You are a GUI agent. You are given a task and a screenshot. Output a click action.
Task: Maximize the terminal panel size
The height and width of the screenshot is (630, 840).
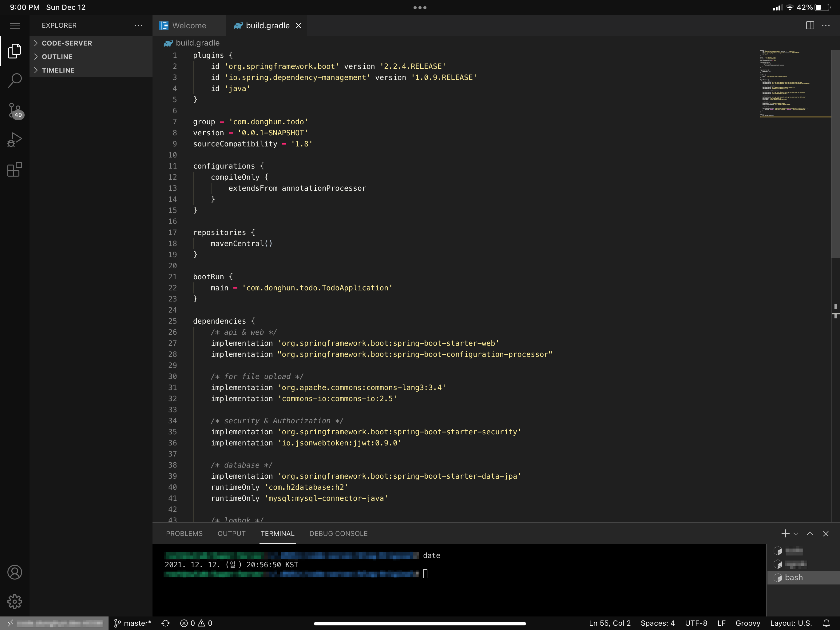[810, 533]
